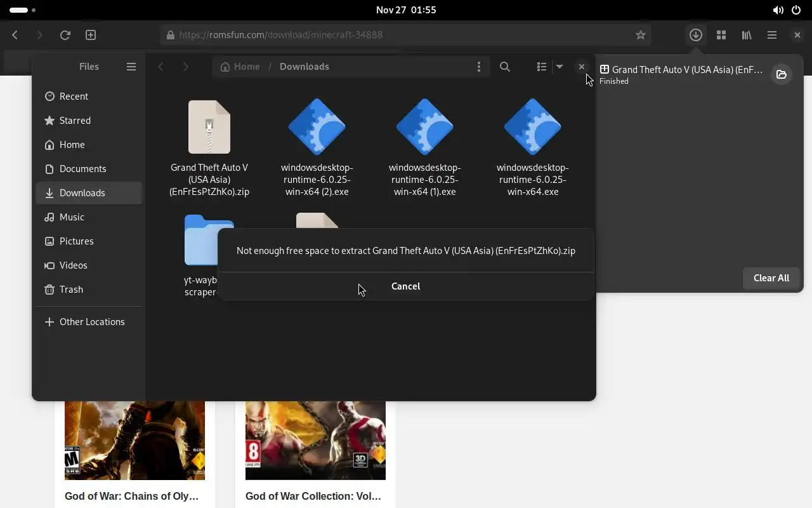The image size is (812, 508).
Task: Search files with magnifier icon
Action: (x=505, y=67)
